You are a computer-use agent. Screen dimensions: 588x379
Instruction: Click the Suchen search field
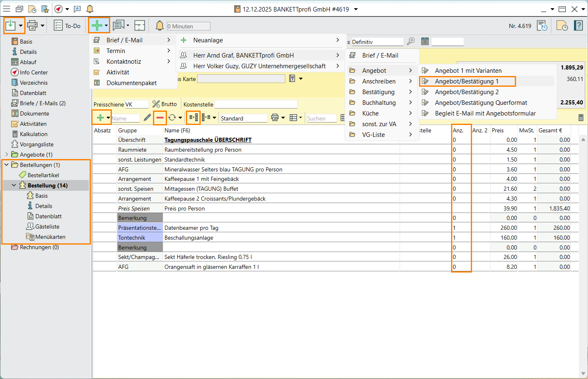click(x=321, y=118)
